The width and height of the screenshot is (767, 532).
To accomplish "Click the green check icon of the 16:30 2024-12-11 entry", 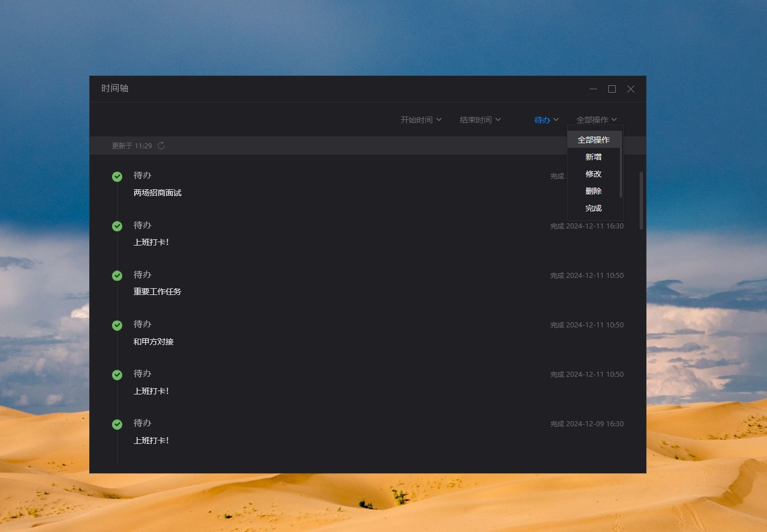I will coord(117,226).
